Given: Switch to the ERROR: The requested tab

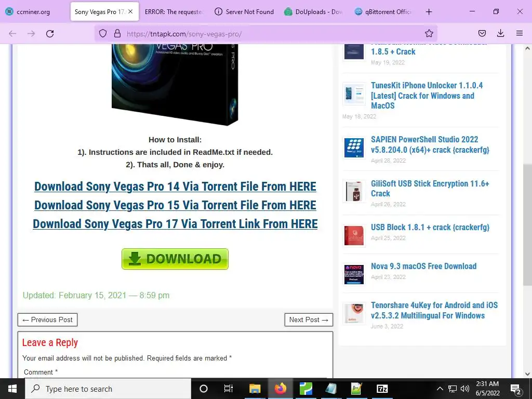Looking at the screenshot, I should [174, 12].
